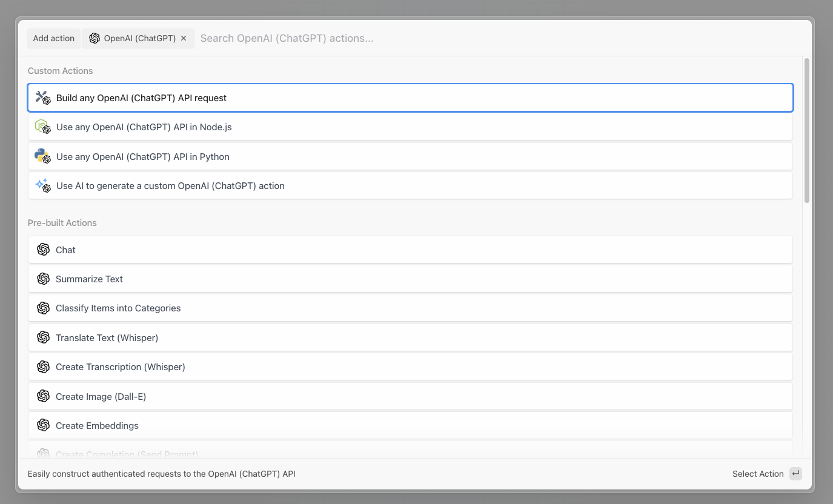Click the vertical scrollbar thumb
The width and height of the screenshot is (833, 504).
click(806, 130)
